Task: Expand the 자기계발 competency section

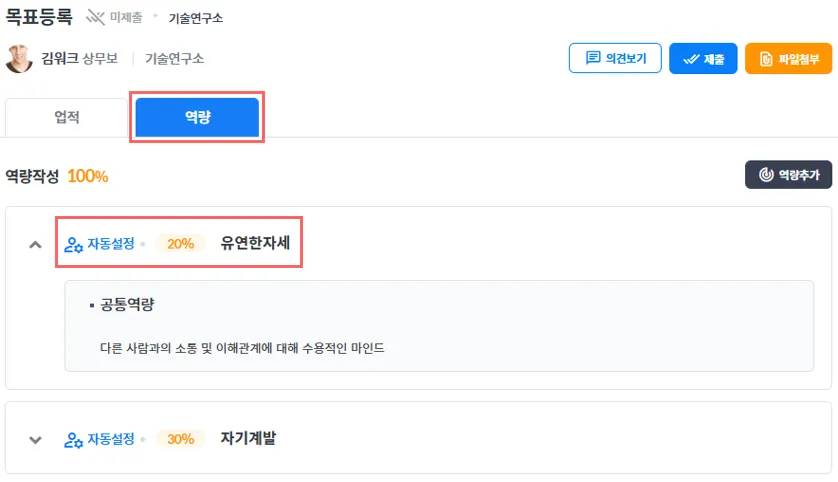Action: 35,439
